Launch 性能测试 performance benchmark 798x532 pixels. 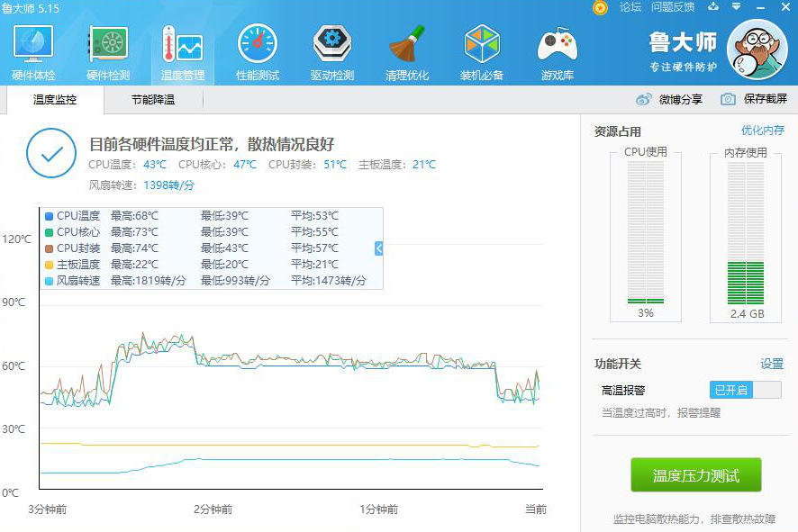(258, 52)
